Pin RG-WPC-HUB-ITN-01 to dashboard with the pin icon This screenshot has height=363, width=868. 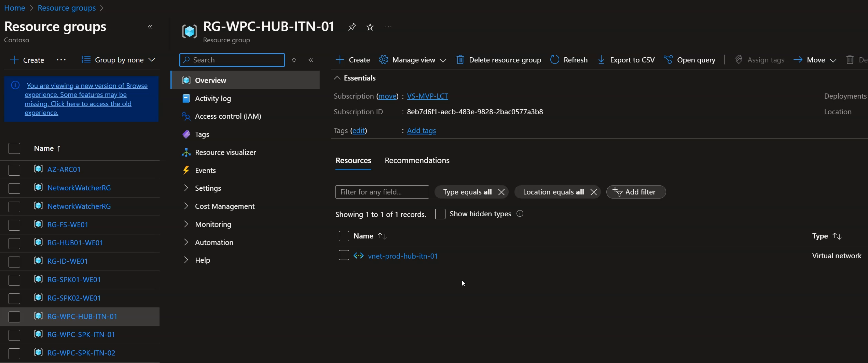point(352,27)
